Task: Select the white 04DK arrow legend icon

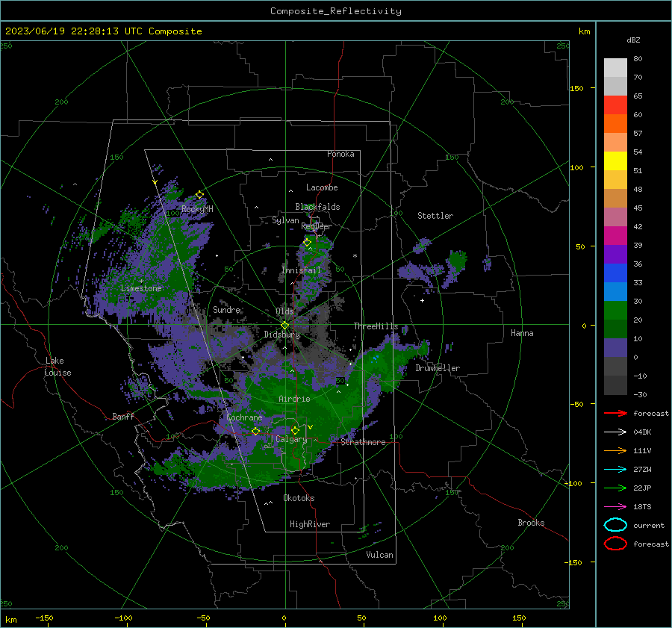Action: [615, 432]
